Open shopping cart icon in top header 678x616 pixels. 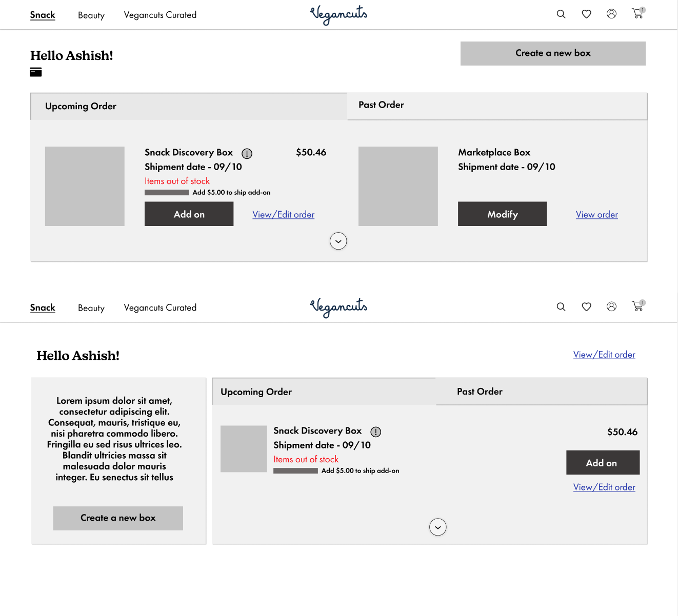point(638,13)
